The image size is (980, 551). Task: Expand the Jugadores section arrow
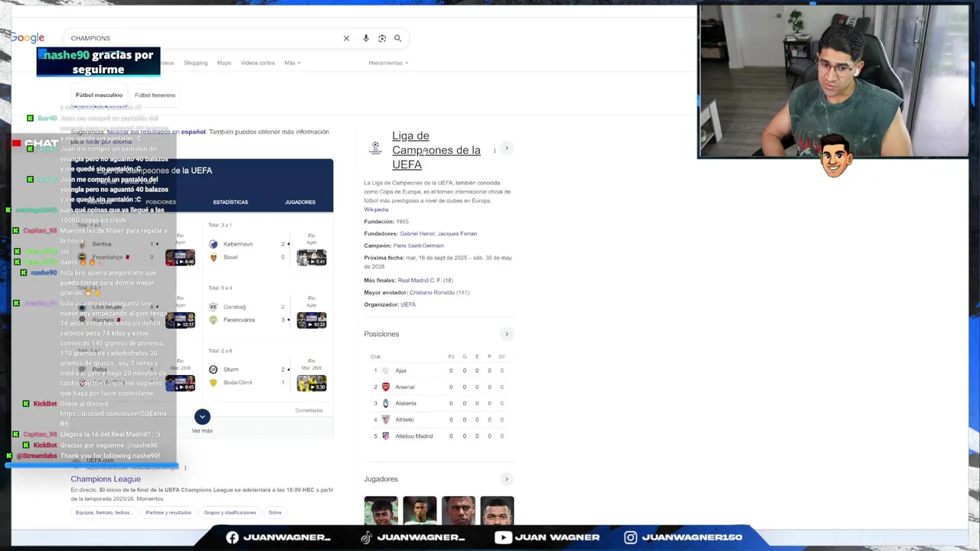(x=506, y=479)
